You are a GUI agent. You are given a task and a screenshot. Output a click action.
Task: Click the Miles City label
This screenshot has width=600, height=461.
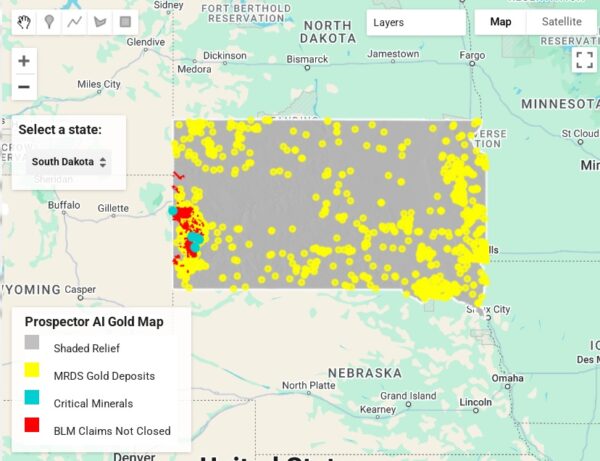tap(99, 84)
